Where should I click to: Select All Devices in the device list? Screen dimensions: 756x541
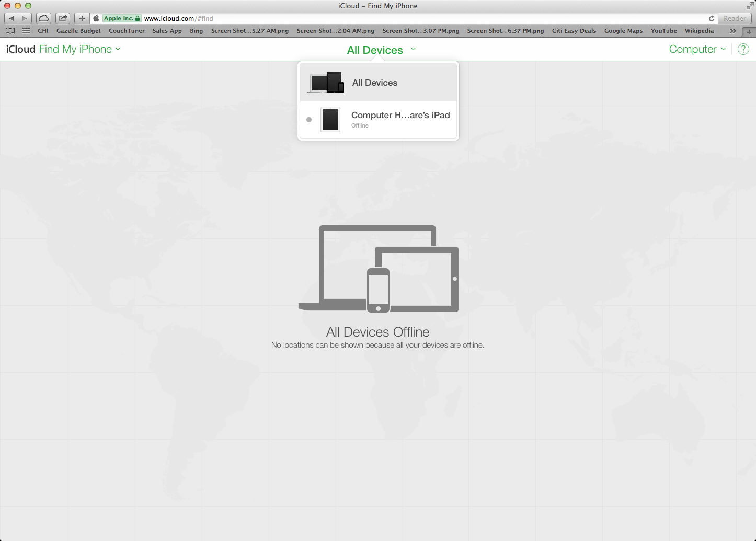coord(378,83)
